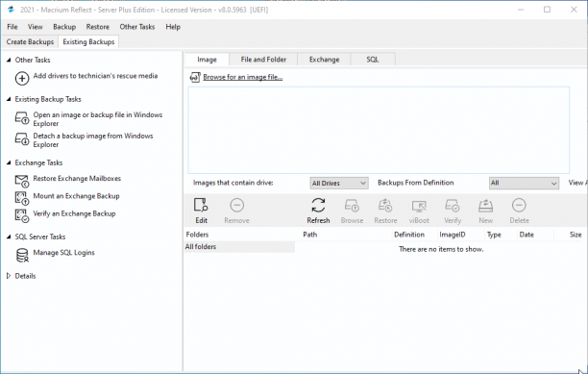Viewport: 588px width, 374px height.
Task: Click the image file icon beside Browse link
Action: click(x=195, y=77)
